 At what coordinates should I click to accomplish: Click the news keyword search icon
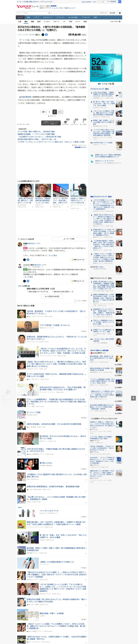pos(49,13)
